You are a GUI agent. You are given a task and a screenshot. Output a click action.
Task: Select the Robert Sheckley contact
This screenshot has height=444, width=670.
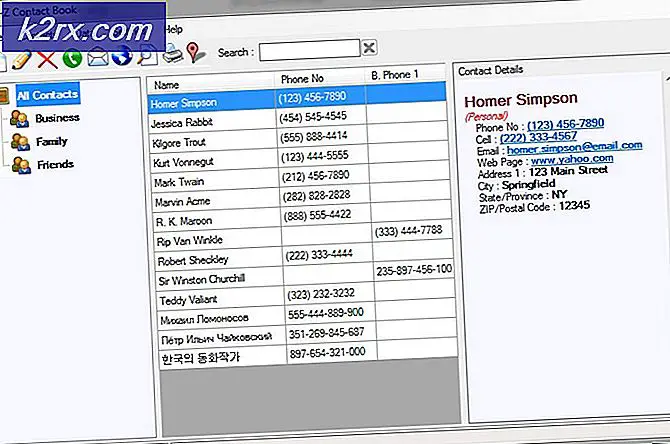point(193,260)
